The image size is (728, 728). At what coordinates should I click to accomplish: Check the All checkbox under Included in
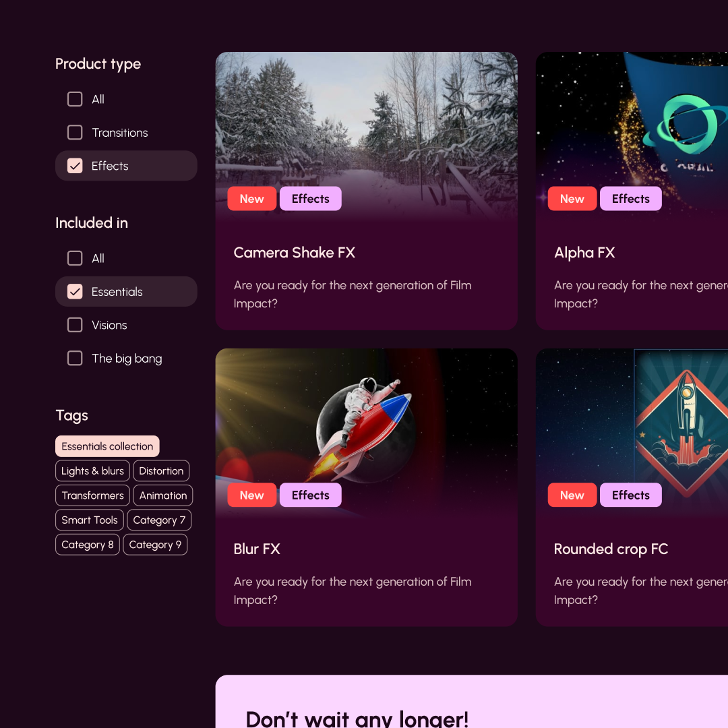click(75, 258)
